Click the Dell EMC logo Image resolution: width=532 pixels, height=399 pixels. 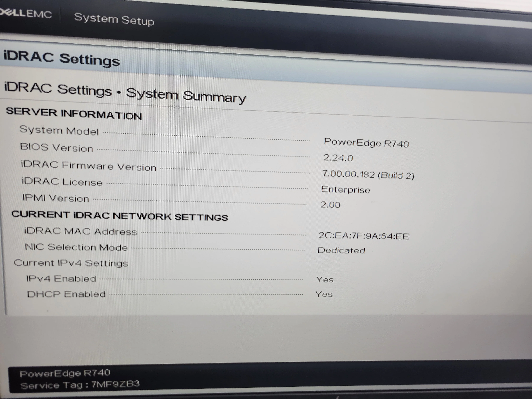click(x=26, y=13)
